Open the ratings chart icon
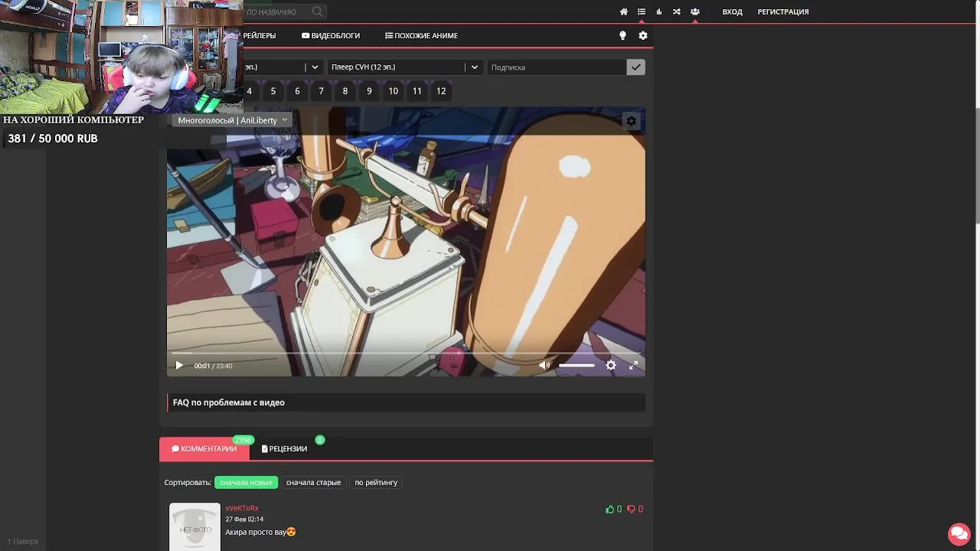The width and height of the screenshot is (980, 551). (659, 11)
